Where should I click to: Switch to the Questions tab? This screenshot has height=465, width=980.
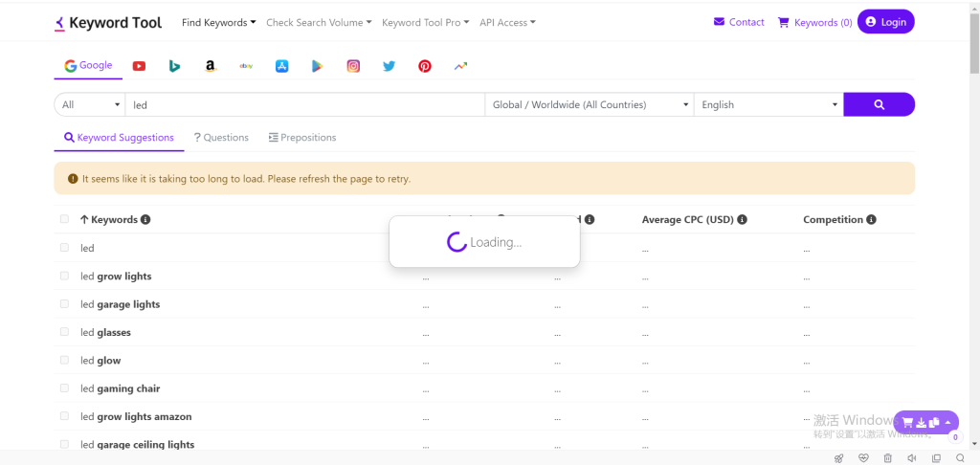pos(221,138)
